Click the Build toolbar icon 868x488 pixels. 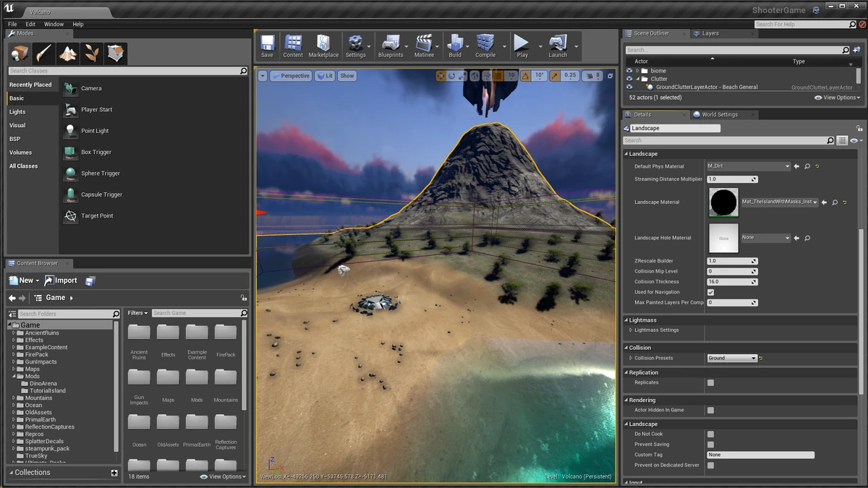(x=455, y=45)
